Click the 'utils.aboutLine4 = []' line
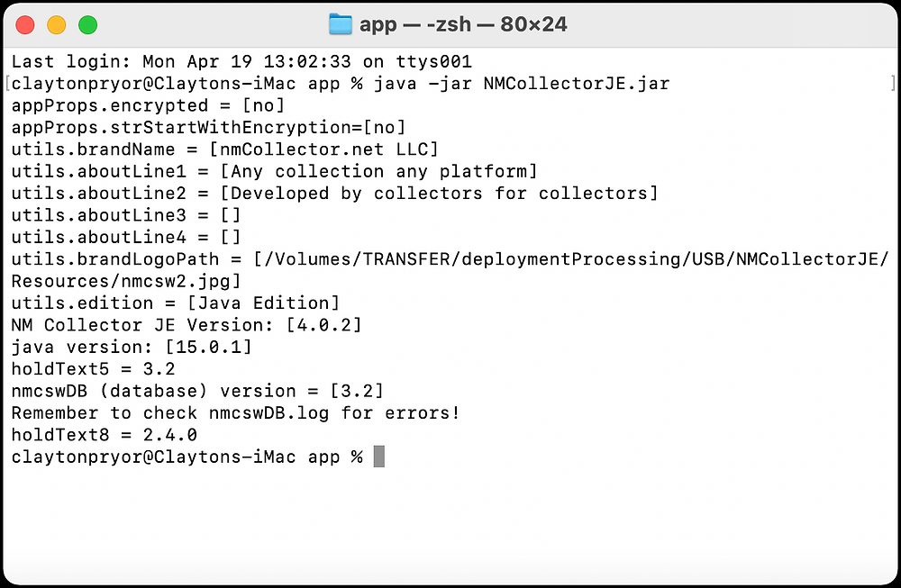 (126, 237)
